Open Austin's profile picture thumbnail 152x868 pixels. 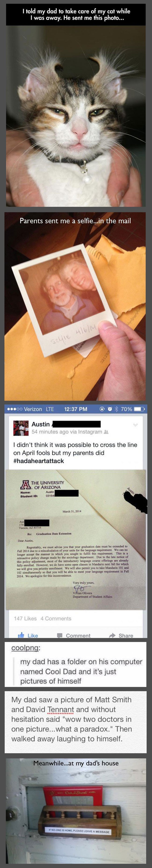pyautogui.click(x=21, y=428)
